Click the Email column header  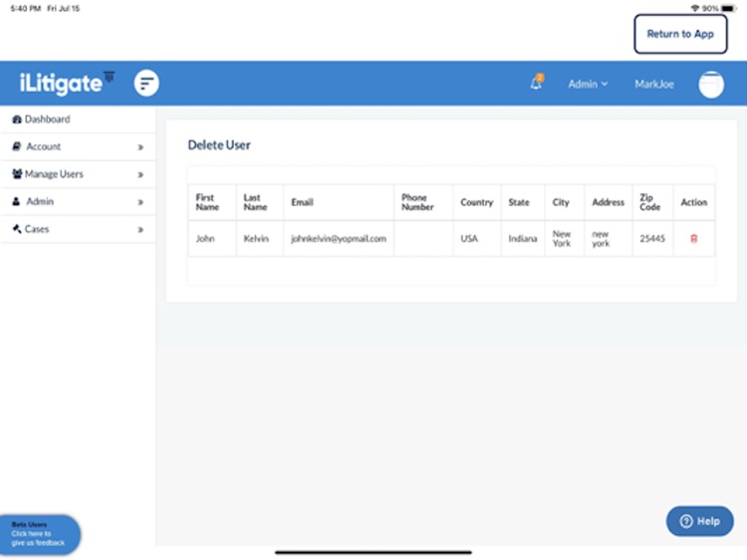coord(339,202)
